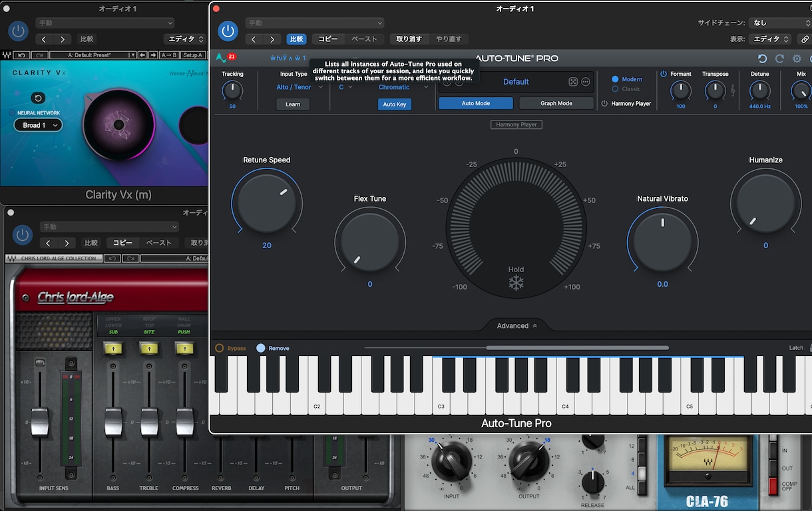Viewport: 812px width, 511px height.
Task: Click the Transpose knob
Action: click(x=715, y=90)
